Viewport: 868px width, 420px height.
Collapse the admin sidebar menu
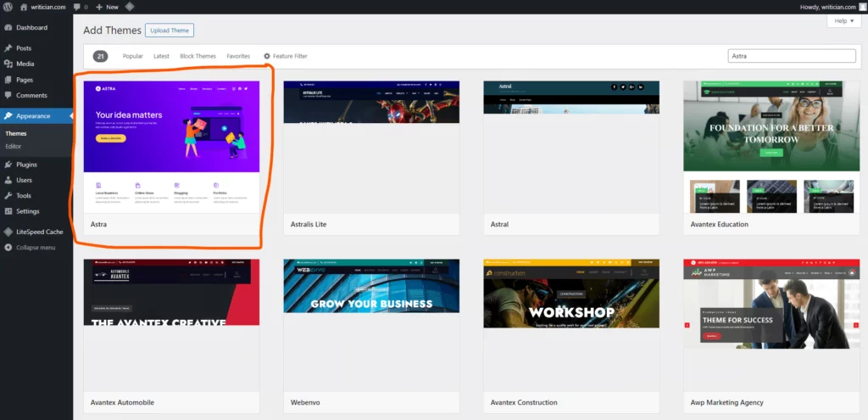point(36,247)
